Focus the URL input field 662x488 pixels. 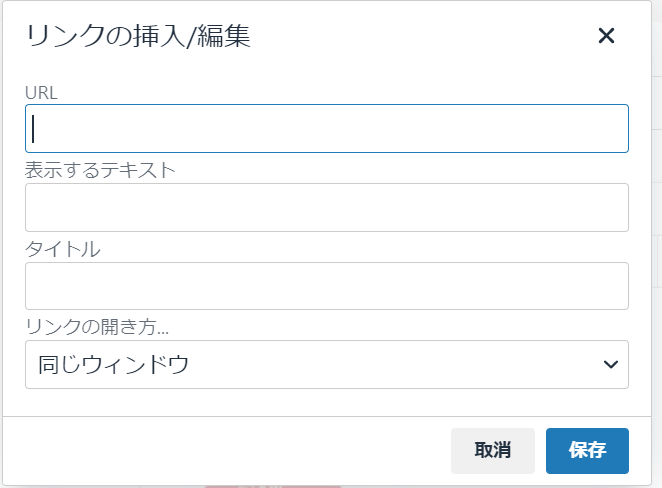[x=327, y=129]
